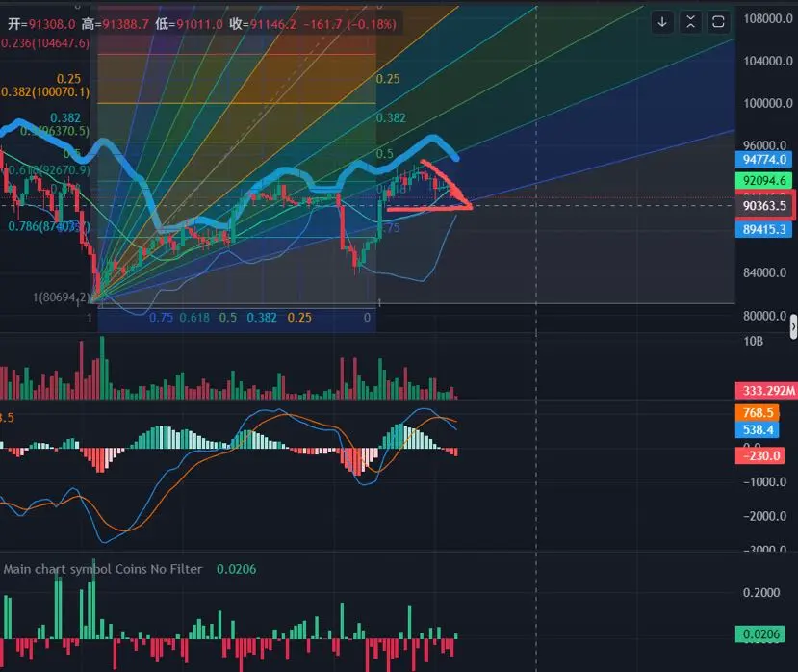798x672 pixels.
Task: Click the -161.7 (-0.18%) change value
Action: click(x=349, y=24)
